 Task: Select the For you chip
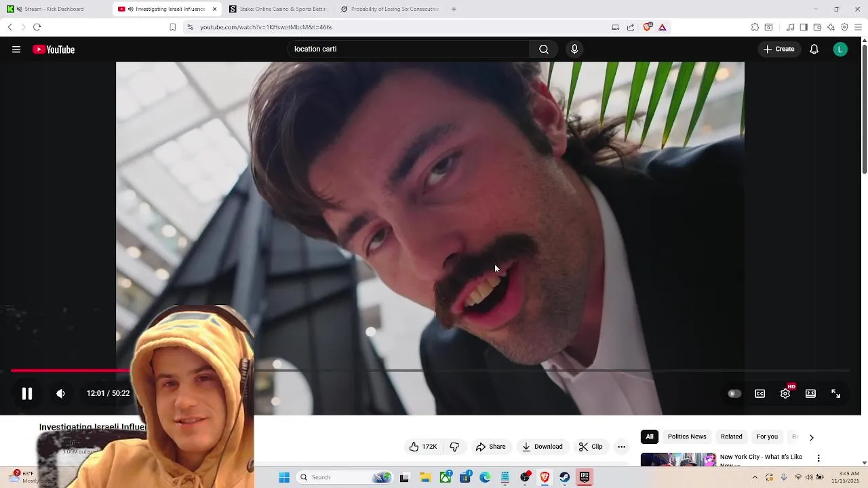767,436
